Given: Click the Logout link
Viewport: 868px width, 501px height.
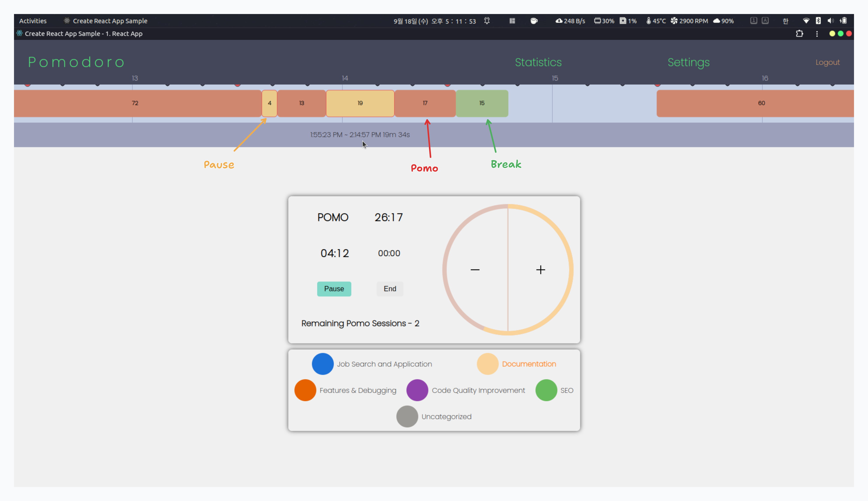Looking at the screenshot, I should point(828,62).
